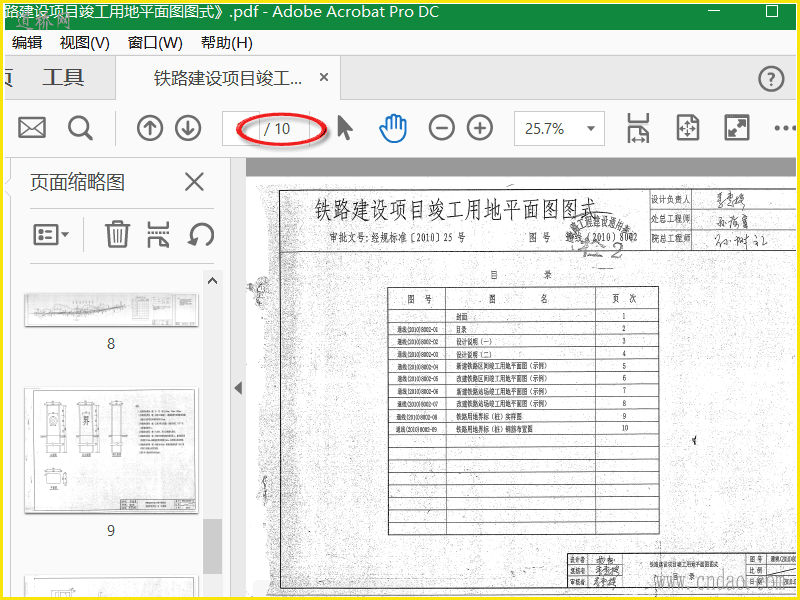Click the 页面缩略图 panel title
Image resolution: width=800 pixels, height=600 pixels.
pyautogui.click(x=78, y=182)
